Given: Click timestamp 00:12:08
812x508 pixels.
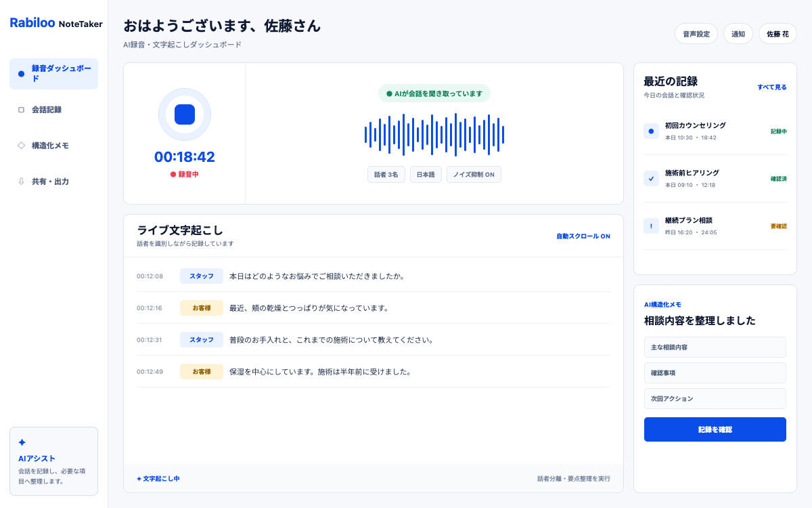Looking at the screenshot, I should 150,276.
